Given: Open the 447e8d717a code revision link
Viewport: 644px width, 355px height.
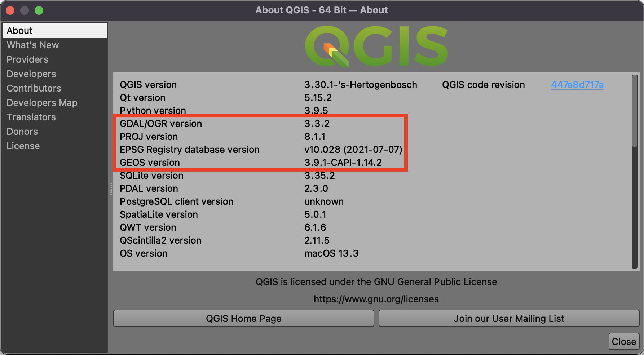Looking at the screenshot, I should coord(577,85).
